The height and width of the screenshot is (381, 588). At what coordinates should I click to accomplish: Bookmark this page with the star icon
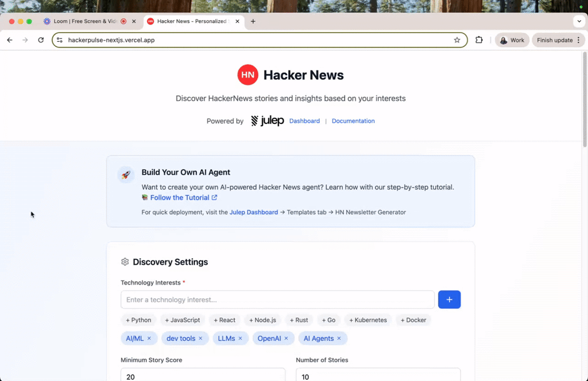click(457, 40)
